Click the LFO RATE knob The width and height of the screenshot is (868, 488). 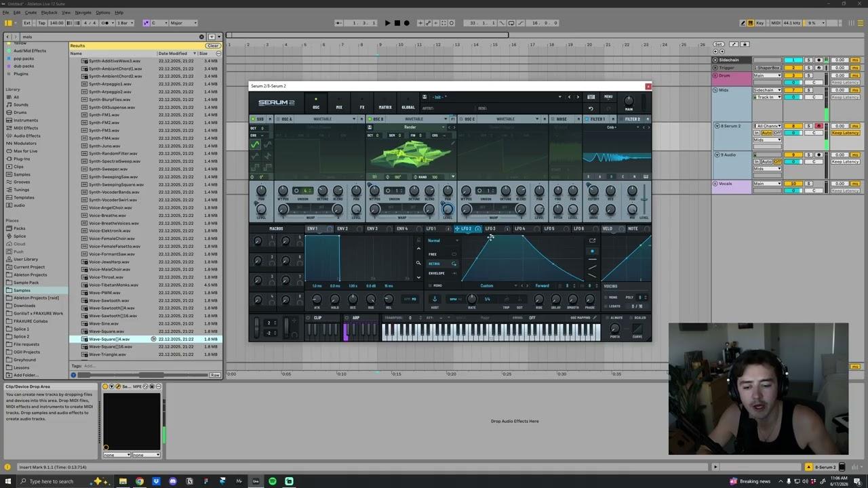[x=472, y=299]
